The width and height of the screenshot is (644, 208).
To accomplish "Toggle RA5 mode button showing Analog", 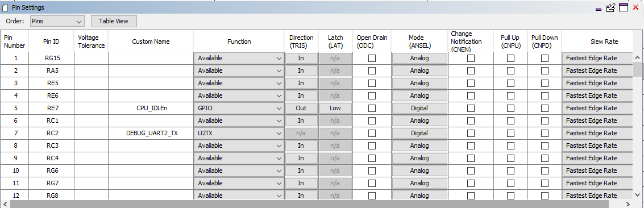I will click(x=419, y=70).
